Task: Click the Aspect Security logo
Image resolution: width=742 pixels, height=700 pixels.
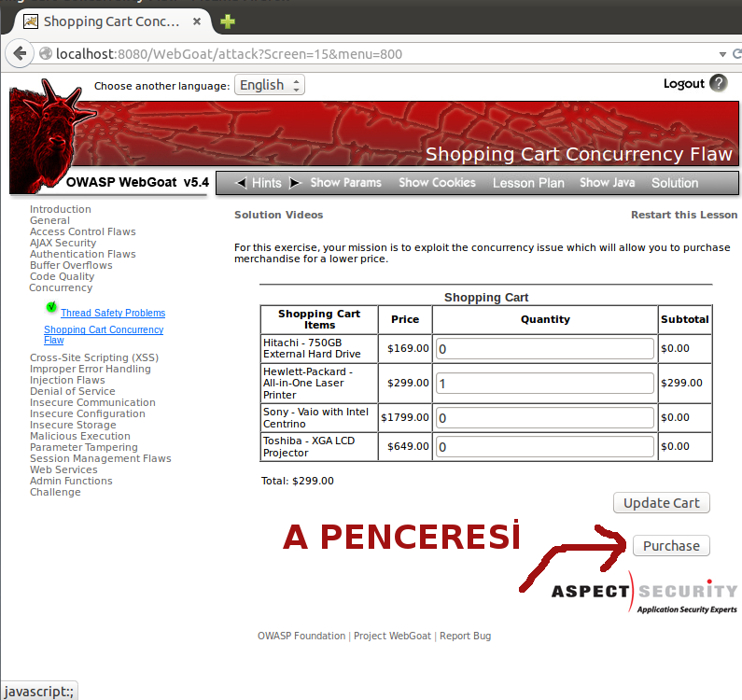Action: 644,594
